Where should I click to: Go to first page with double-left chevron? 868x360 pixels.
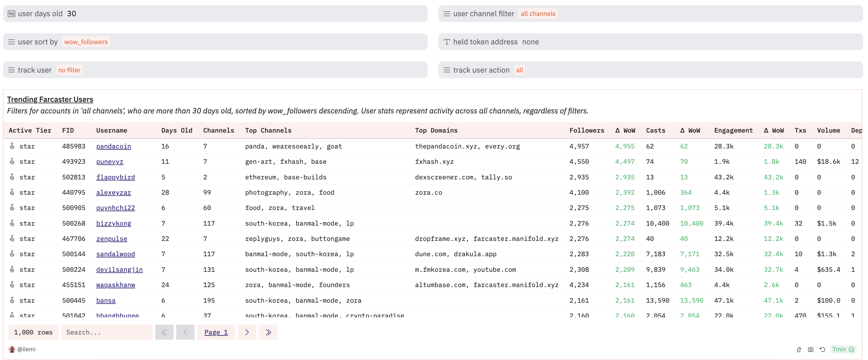coord(164,332)
